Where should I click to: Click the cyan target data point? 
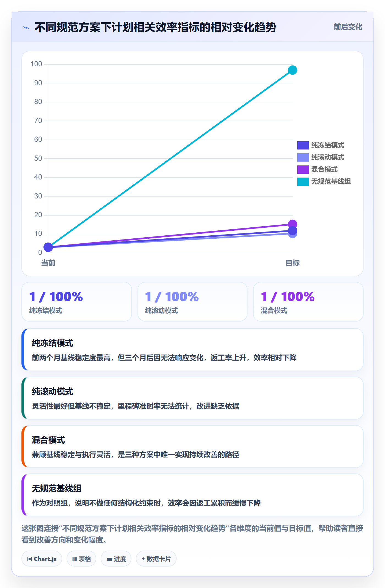coord(293,70)
